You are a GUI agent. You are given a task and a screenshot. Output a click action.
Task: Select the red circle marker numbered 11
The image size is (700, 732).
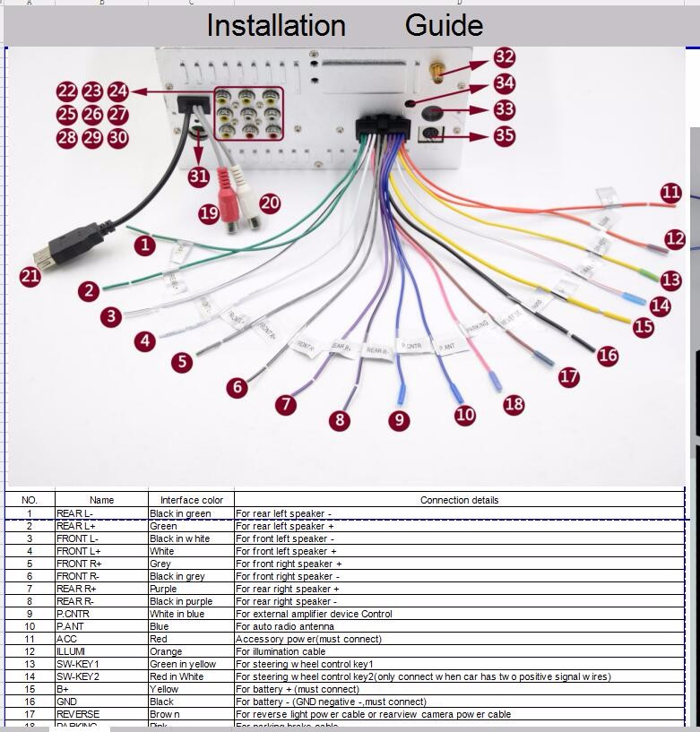pos(671,193)
